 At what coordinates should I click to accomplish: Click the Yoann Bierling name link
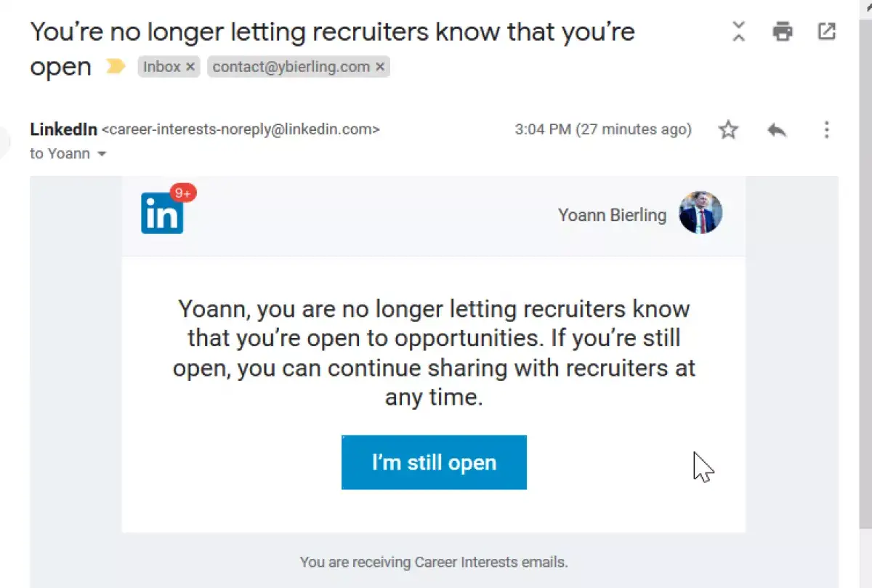pyautogui.click(x=612, y=215)
